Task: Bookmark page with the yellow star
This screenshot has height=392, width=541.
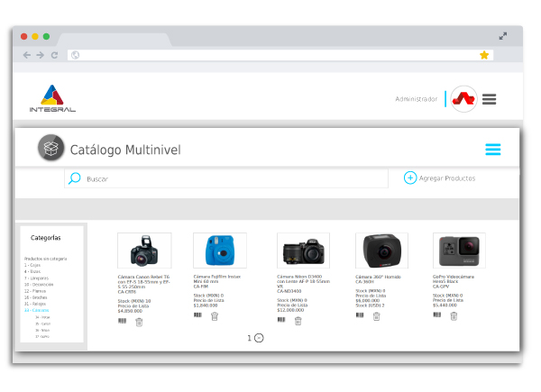Action: click(484, 55)
